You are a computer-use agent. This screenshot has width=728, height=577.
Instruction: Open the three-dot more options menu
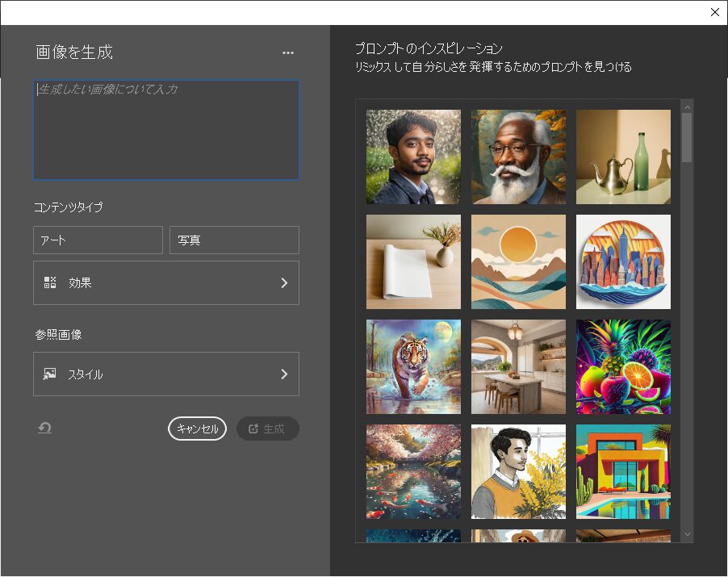click(288, 53)
